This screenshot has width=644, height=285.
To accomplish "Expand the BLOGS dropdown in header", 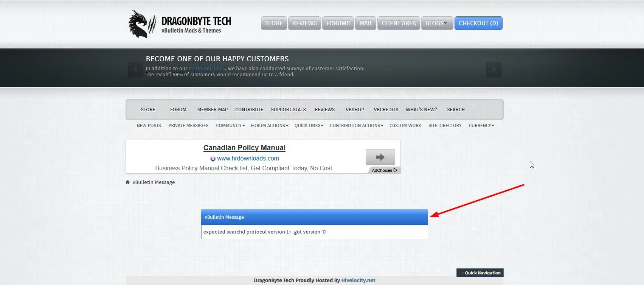I will (x=437, y=23).
